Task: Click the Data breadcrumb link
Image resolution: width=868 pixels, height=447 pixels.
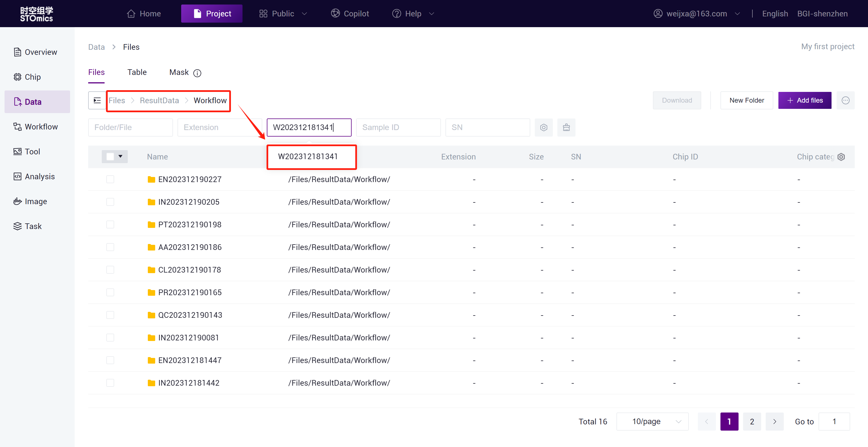Action: (96, 47)
